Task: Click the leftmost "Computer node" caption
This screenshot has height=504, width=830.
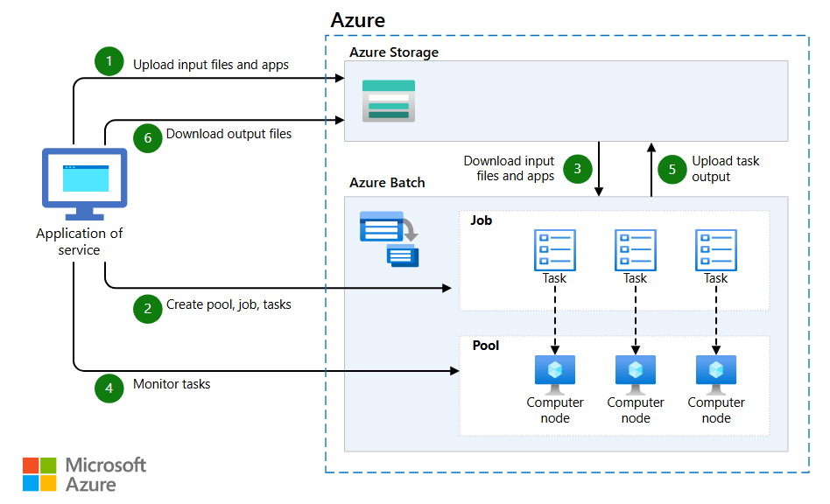Action: 555,409
